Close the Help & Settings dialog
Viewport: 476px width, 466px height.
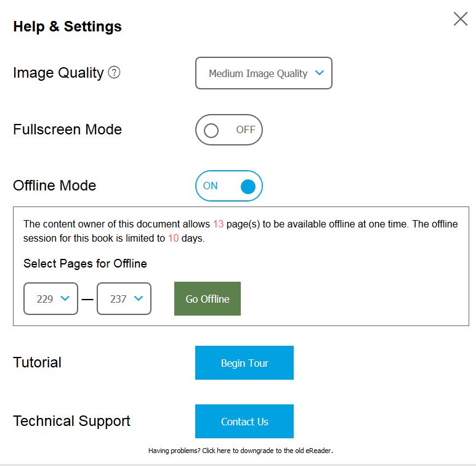(460, 19)
